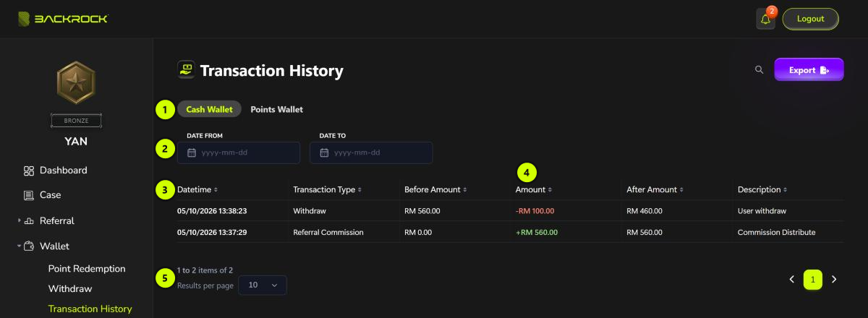
Task: Click page 1 pagination button
Action: pyautogui.click(x=813, y=279)
